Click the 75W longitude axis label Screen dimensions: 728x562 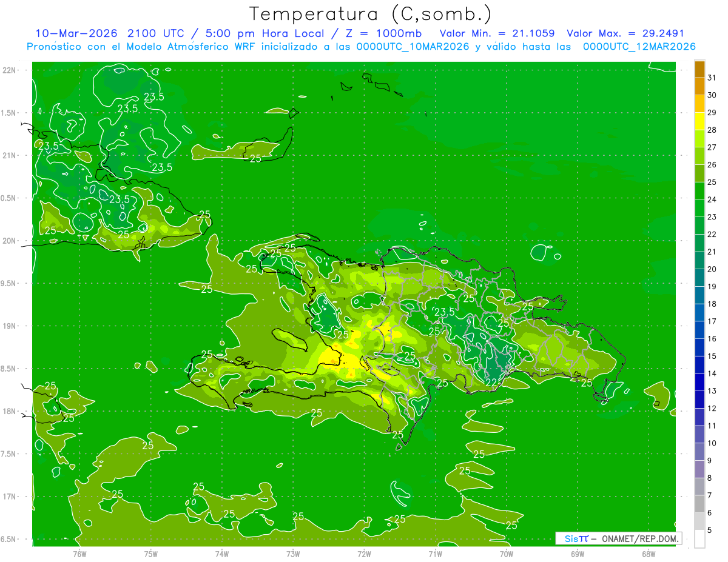click(151, 554)
